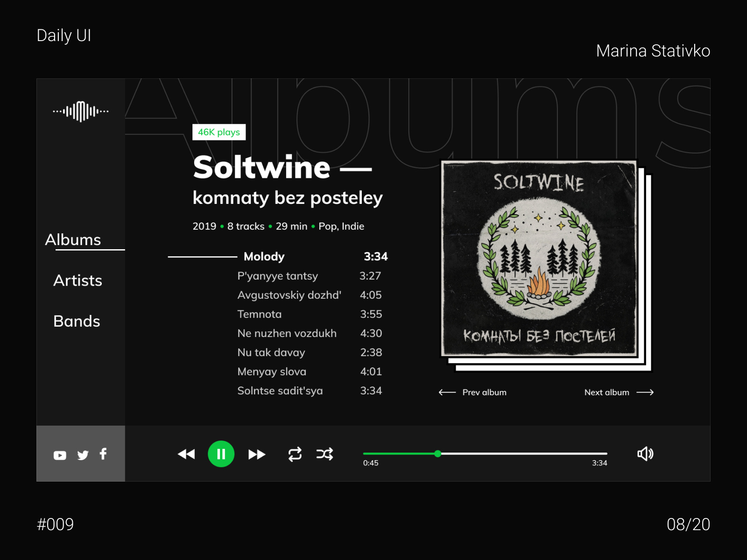Skip forward to the next track
This screenshot has width=747, height=560.
click(257, 454)
